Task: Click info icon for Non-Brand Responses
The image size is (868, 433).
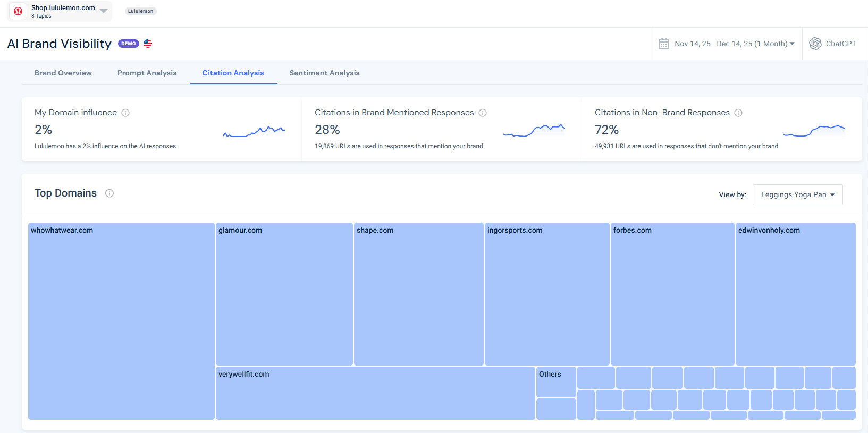Action: coord(738,113)
